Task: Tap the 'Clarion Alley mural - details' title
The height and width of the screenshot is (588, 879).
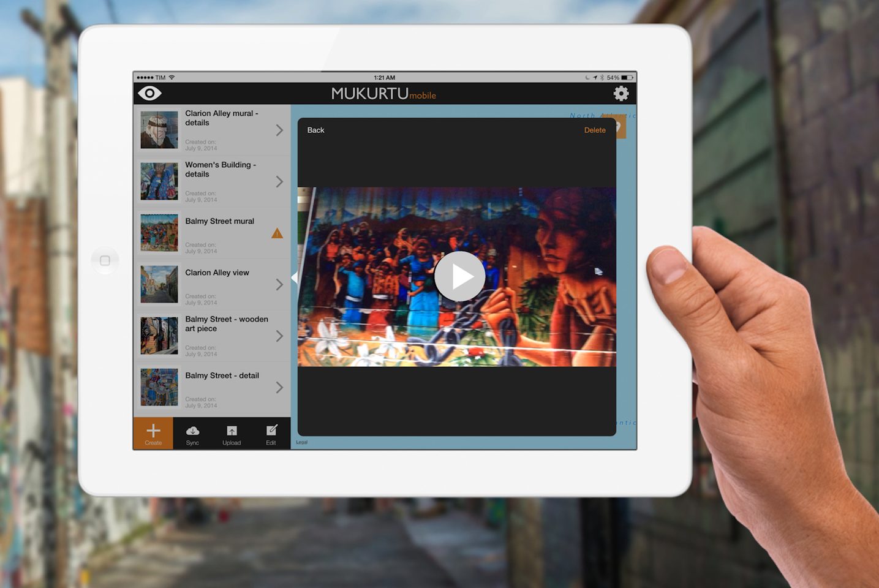Action: coord(222,118)
